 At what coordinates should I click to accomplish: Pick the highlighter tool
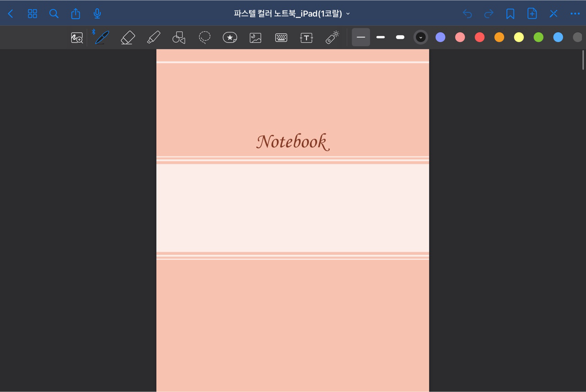pos(153,37)
